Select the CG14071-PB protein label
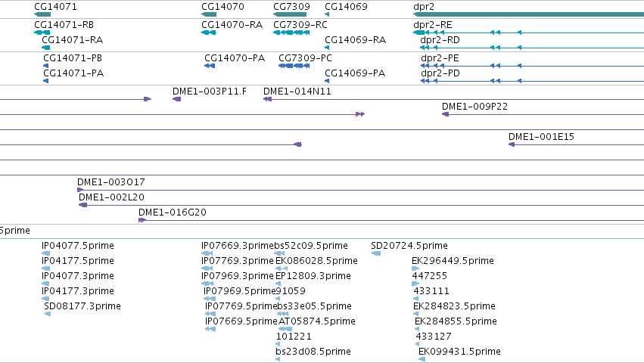Screen dimensions: 644x363 (x=73, y=58)
